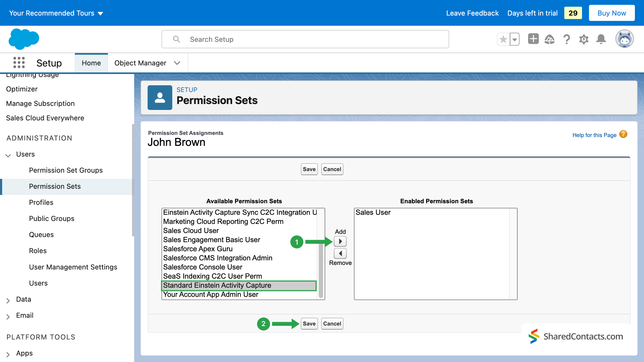Click the search magnifier icon
644x362 pixels.
[x=176, y=39]
